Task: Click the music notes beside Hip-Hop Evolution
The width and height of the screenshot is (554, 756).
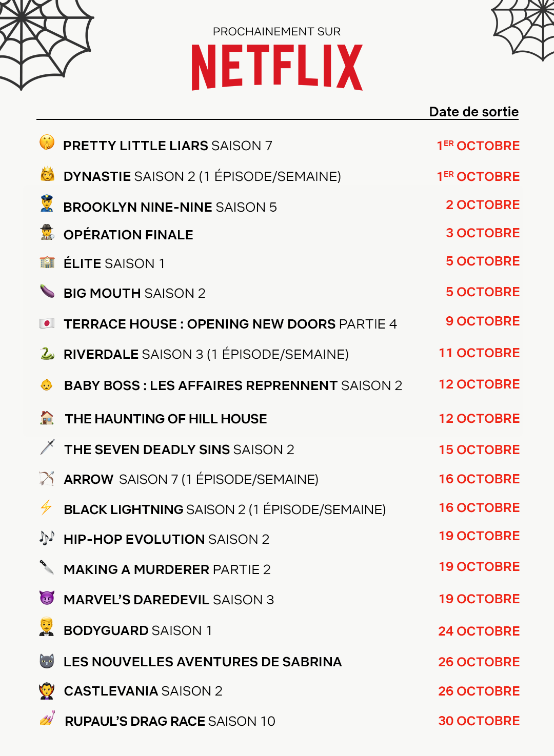Action: [47, 538]
